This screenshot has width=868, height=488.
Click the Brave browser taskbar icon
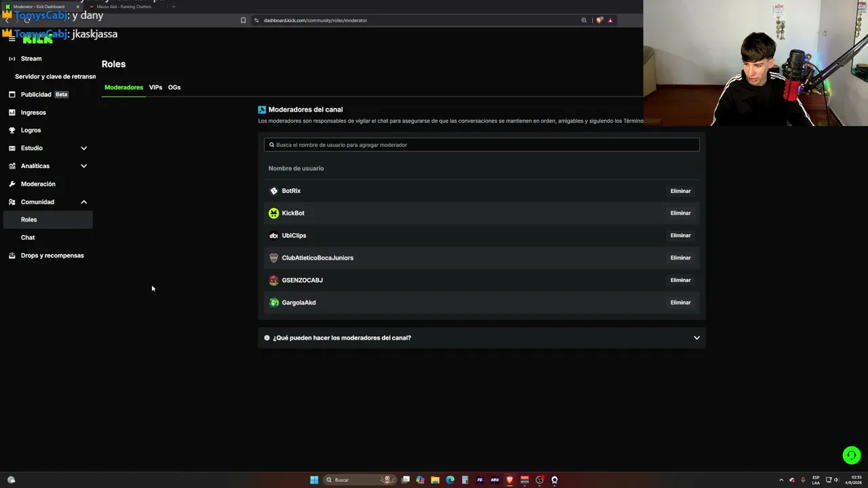click(x=510, y=480)
